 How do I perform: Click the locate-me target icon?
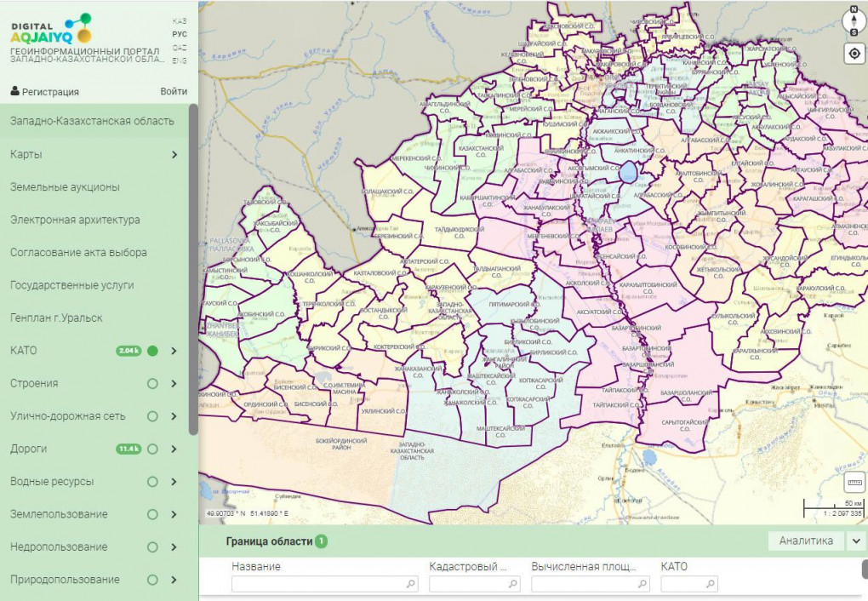[854, 54]
